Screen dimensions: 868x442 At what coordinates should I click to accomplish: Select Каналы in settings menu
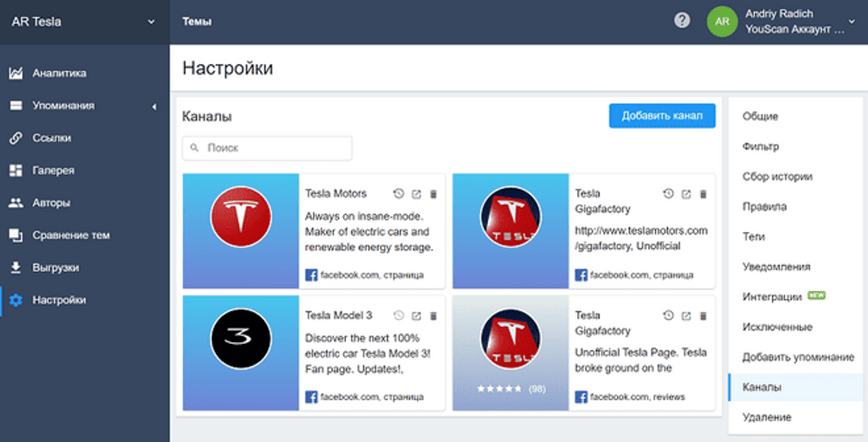(795, 387)
